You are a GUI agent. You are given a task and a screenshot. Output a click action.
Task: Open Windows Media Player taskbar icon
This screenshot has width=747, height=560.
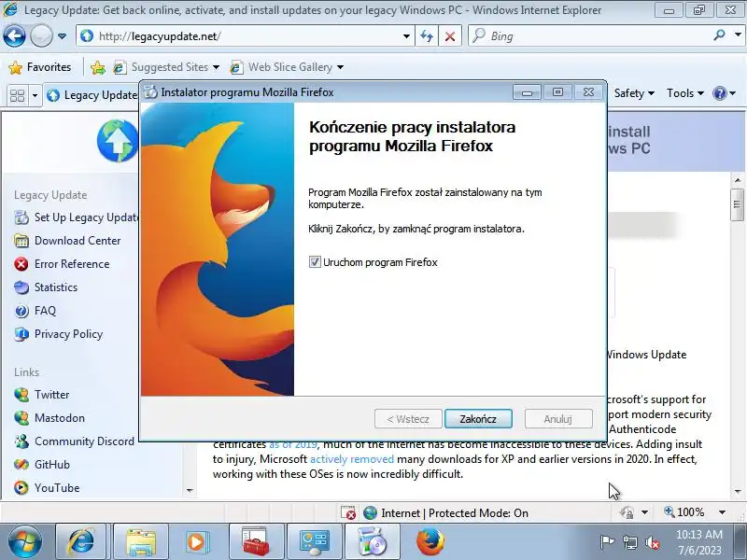pos(196,542)
